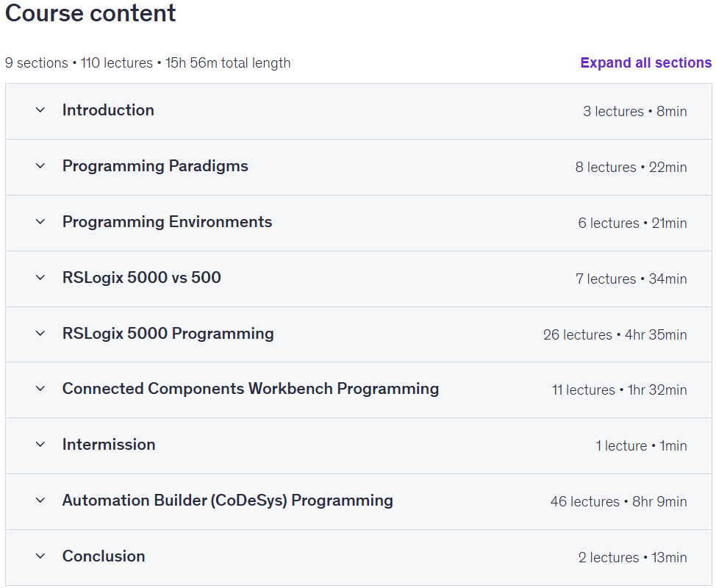
Task: Click Connected Components Workbench Programming title
Action: click(251, 389)
